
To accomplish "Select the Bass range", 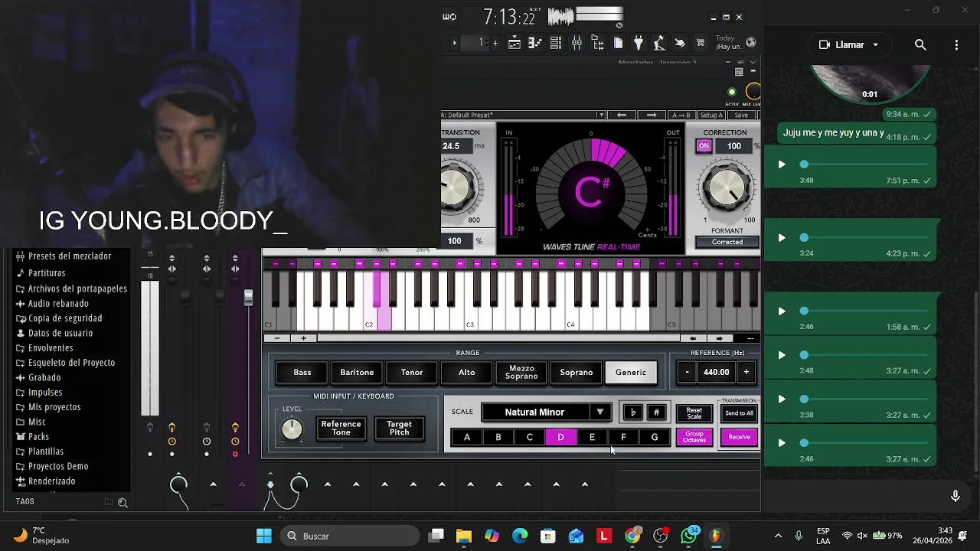I will [302, 373].
